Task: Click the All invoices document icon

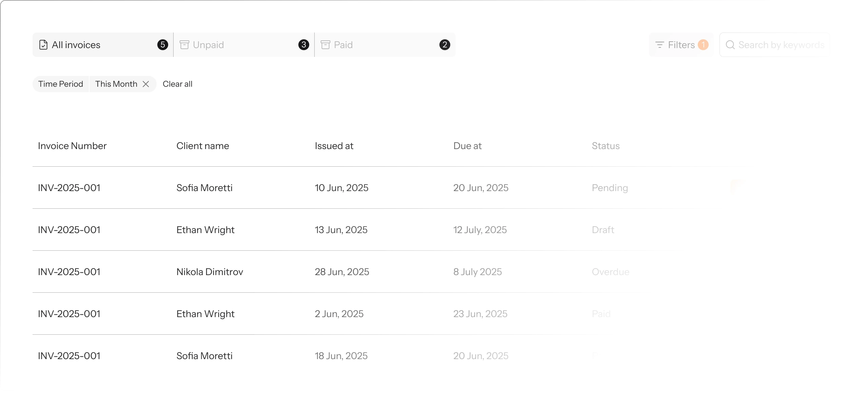Action: coord(43,45)
